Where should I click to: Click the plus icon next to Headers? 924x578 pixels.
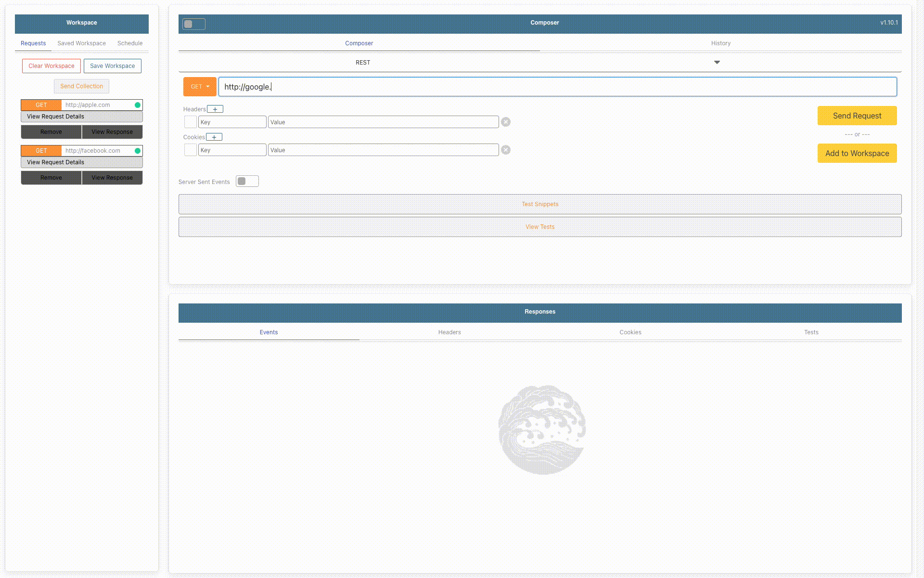pyautogui.click(x=215, y=109)
